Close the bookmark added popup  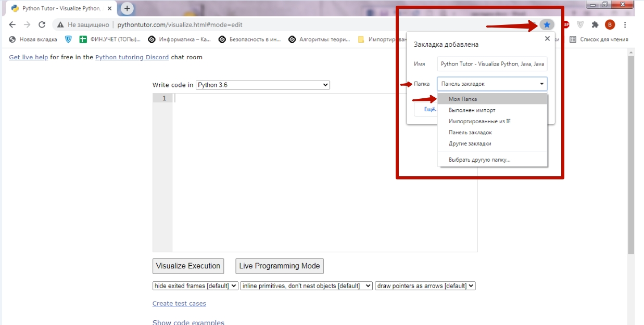point(547,38)
